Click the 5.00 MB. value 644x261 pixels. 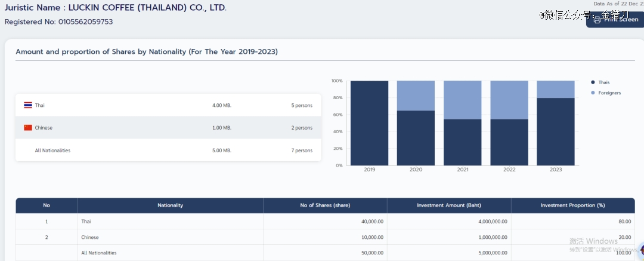pyautogui.click(x=222, y=151)
